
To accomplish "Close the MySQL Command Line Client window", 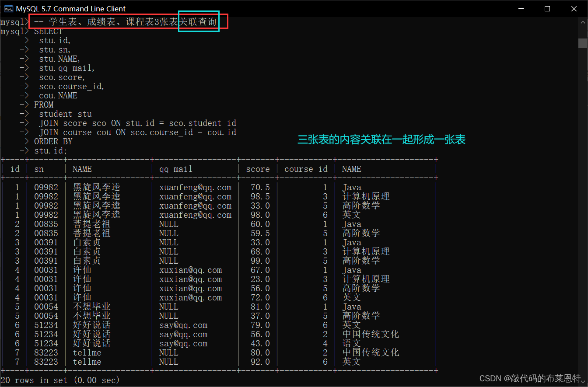I will tap(574, 8).
